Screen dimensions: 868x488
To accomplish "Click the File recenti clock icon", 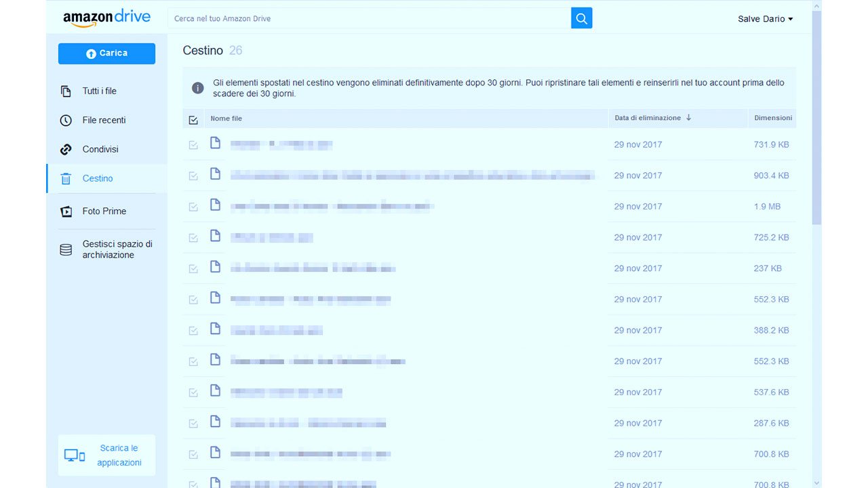I will click(x=66, y=120).
